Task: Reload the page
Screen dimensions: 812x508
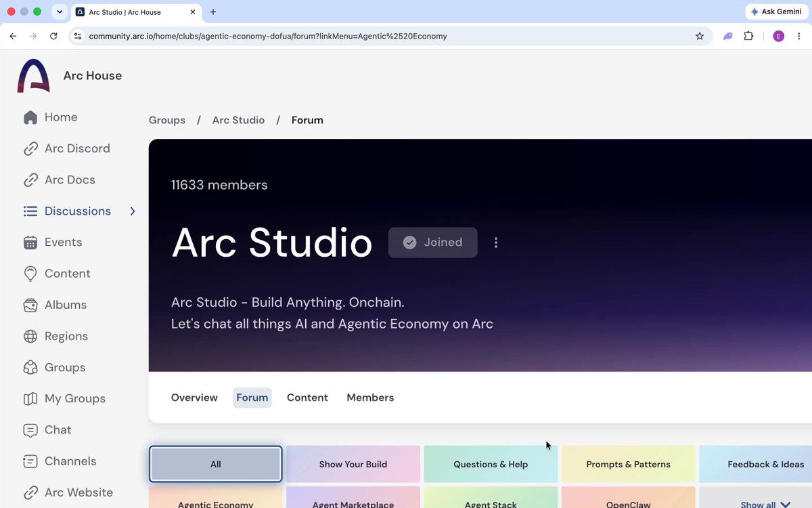Action: coord(53,36)
